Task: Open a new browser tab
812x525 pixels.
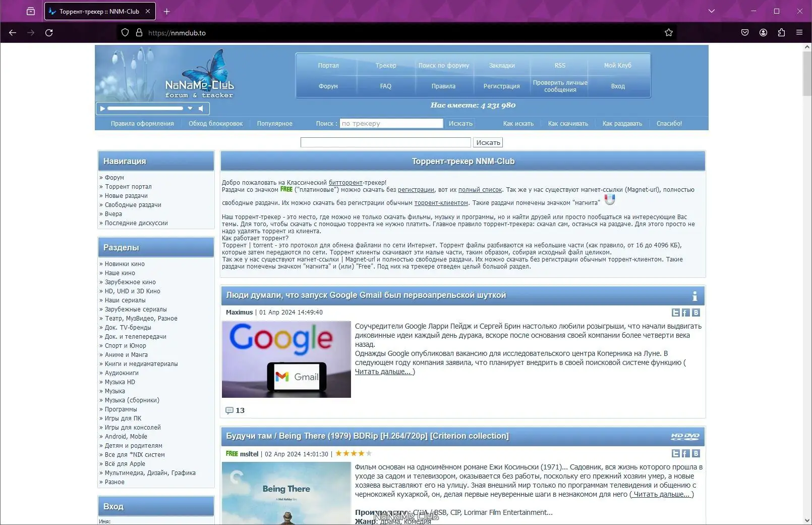Action: (167, 11)
